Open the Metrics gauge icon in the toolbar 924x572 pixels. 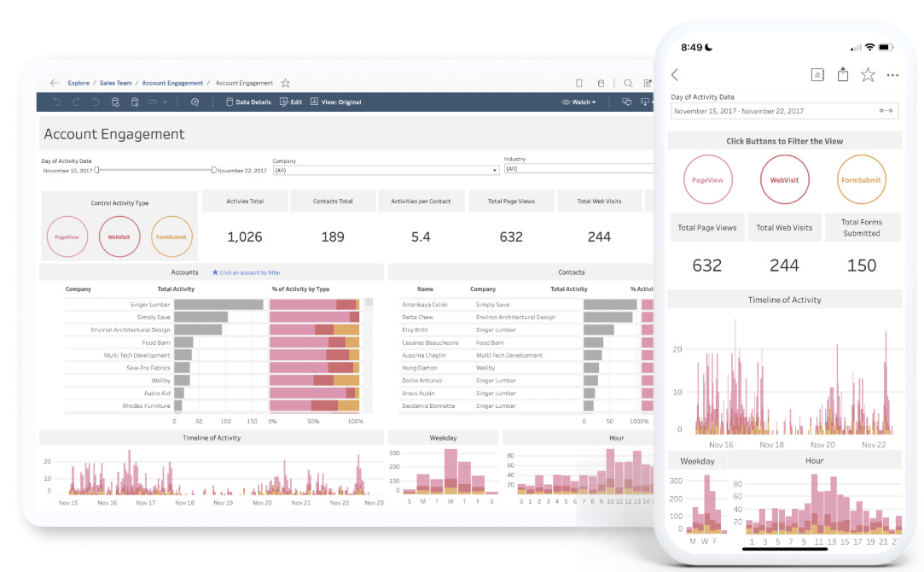195,102
